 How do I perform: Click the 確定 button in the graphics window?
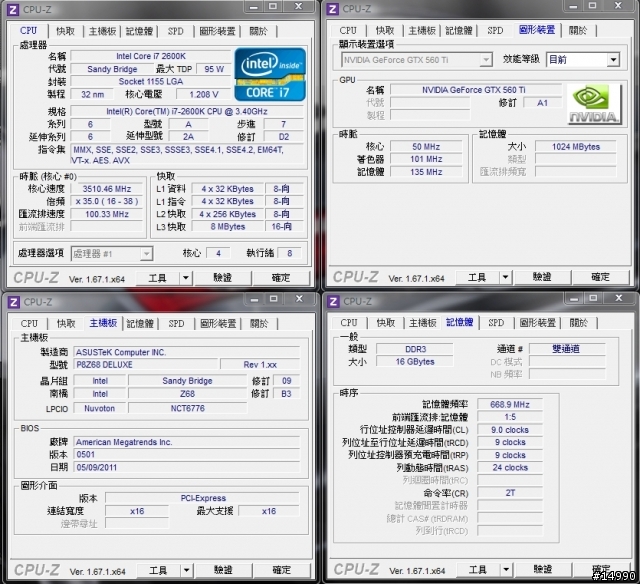tap(600, 278)
